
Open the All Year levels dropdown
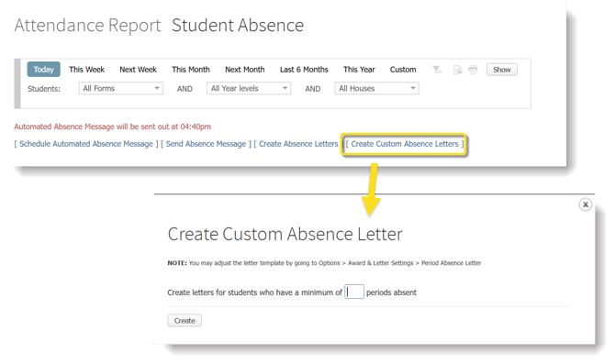[249, 89]
